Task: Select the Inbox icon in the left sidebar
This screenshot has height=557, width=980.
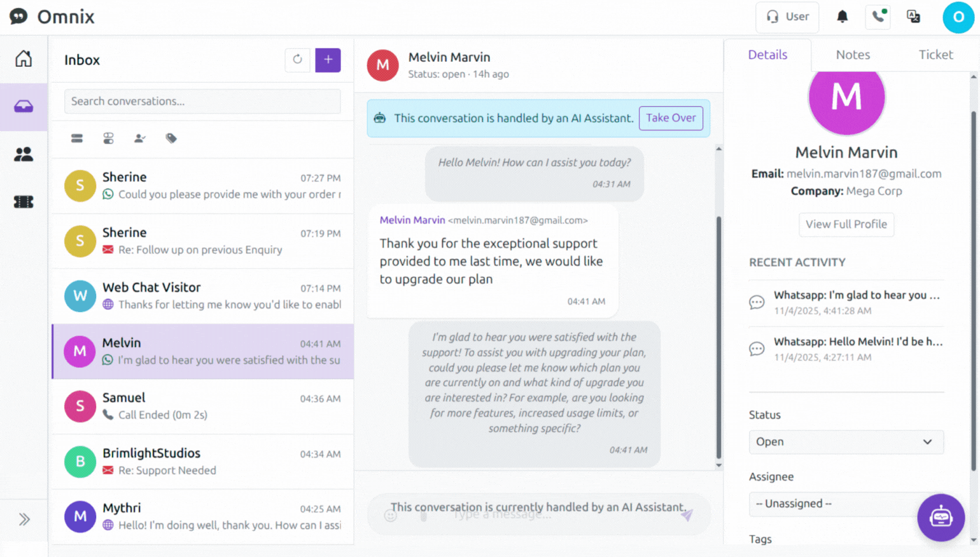Action: 23,106
